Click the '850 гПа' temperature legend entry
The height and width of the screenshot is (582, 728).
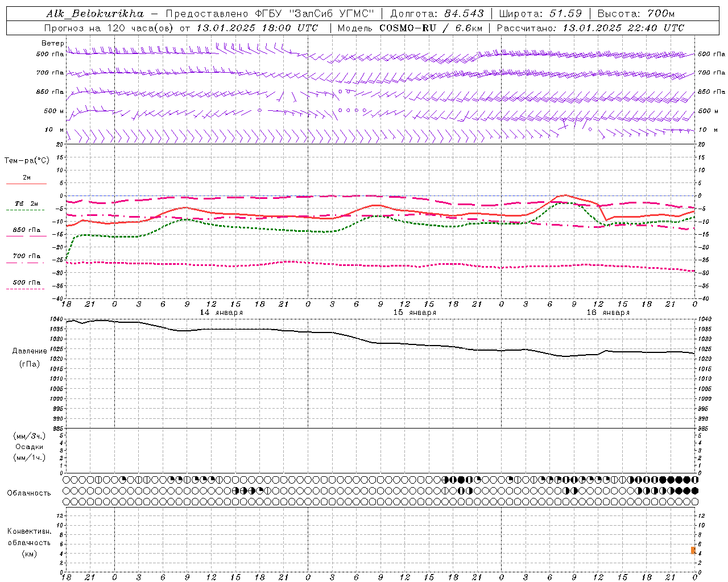click(26, 230)
